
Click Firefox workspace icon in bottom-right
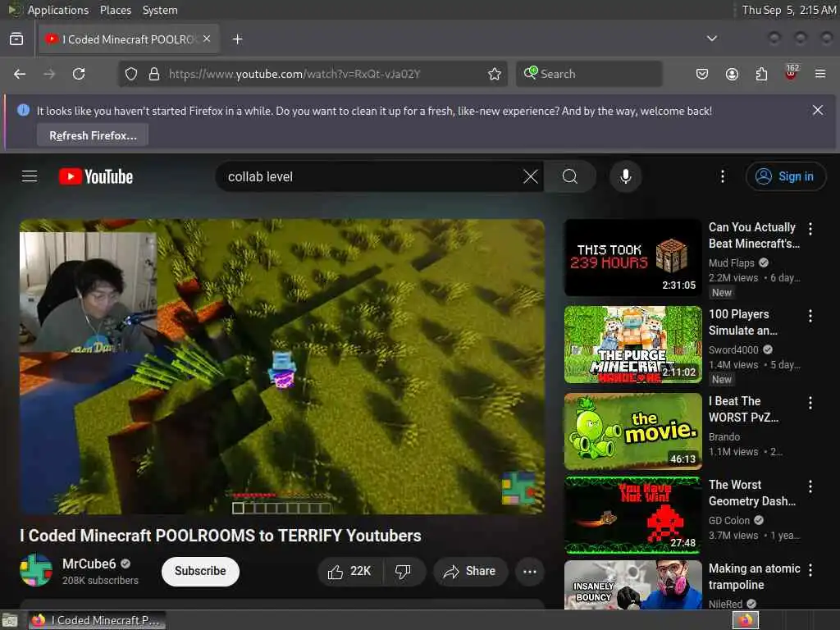(x=746, y=620)
